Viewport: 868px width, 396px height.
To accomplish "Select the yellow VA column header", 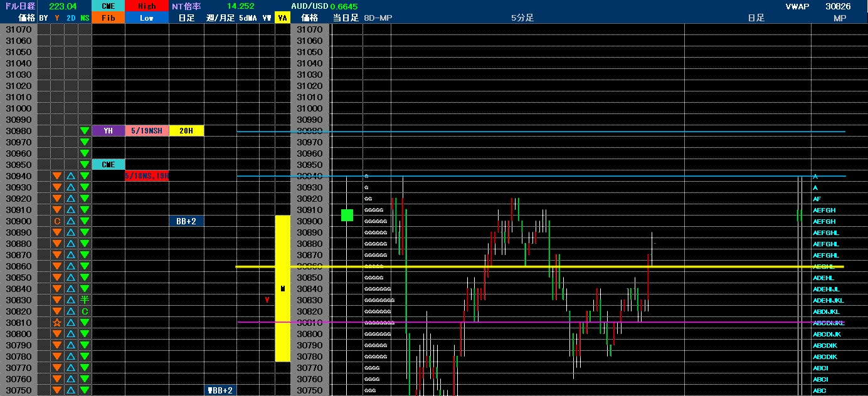I will point(283,18).
